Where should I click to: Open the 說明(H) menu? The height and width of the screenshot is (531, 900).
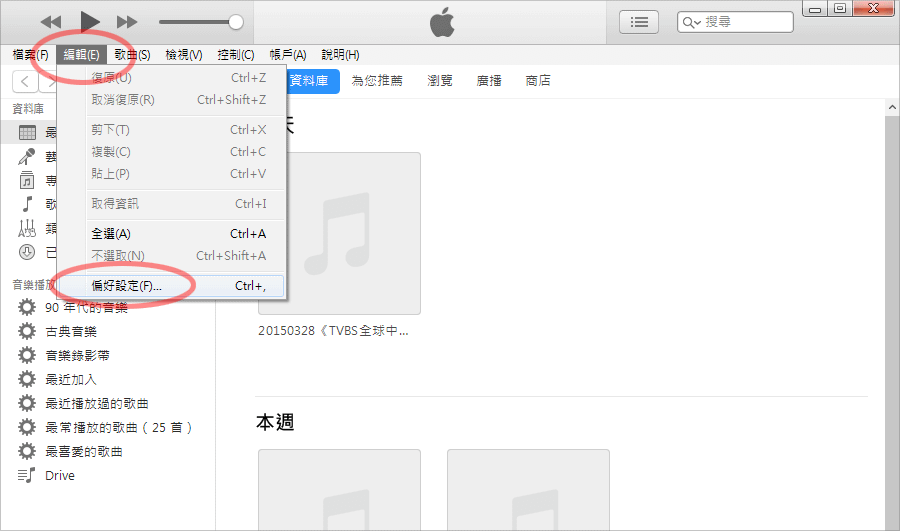[340, 55]
